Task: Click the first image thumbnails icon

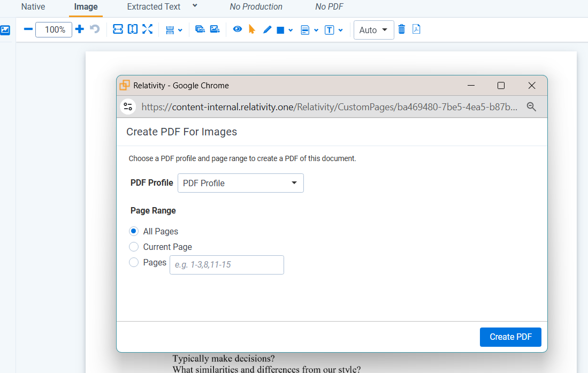Action: tap(200, 29)
